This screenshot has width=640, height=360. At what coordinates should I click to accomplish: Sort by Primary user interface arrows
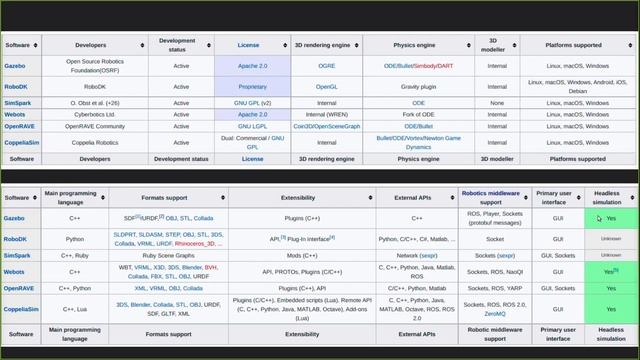point(578,198)
